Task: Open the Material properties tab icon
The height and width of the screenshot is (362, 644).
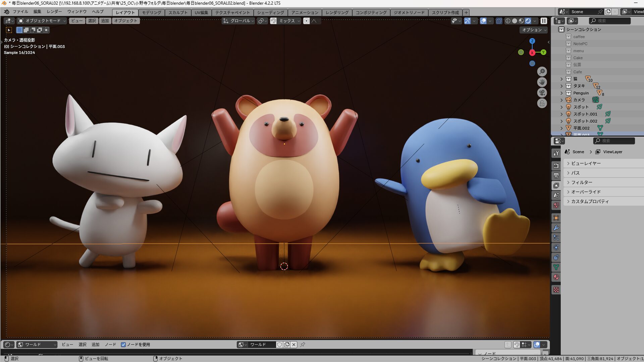Action: (556, 277)
